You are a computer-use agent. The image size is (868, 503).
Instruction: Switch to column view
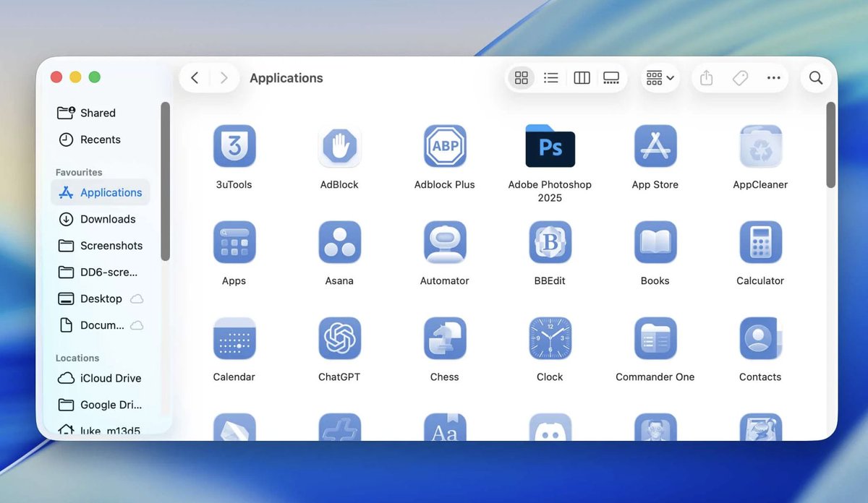[x=582, y=77]
